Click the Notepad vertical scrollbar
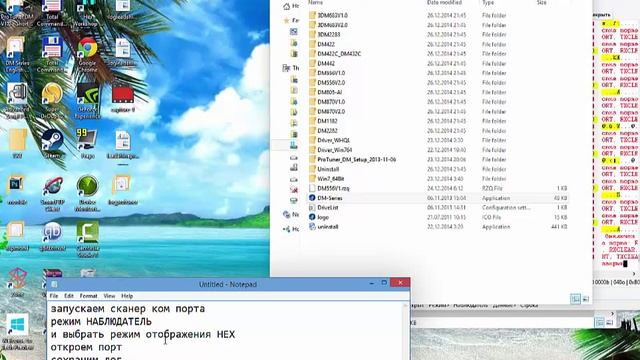 point(406,331)
